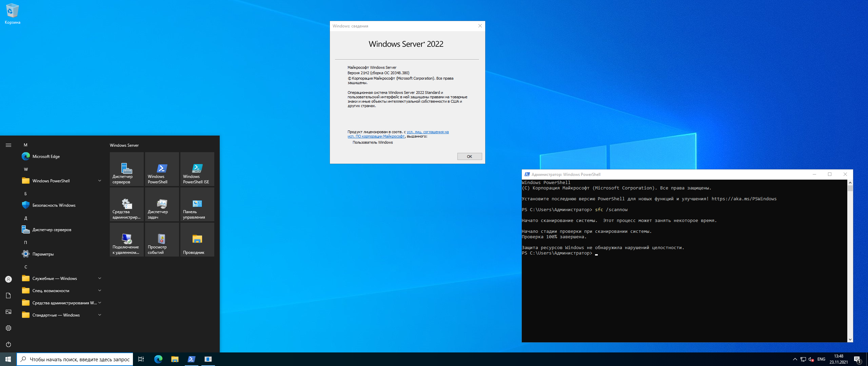
Task: Open the network icon in system tray
Action: coord(803,359)
